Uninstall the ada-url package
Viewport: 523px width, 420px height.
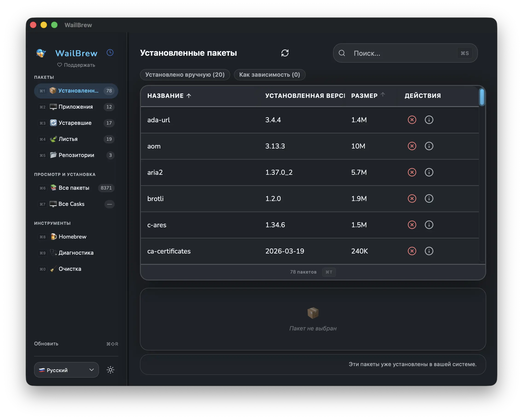[x=412, y=120]
